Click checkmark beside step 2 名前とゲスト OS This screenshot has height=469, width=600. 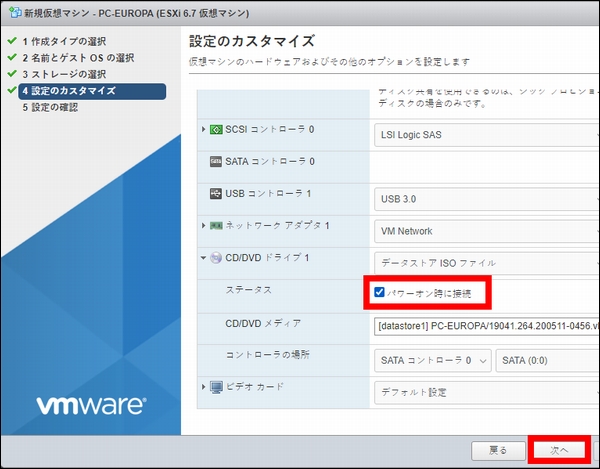point(12,57)
